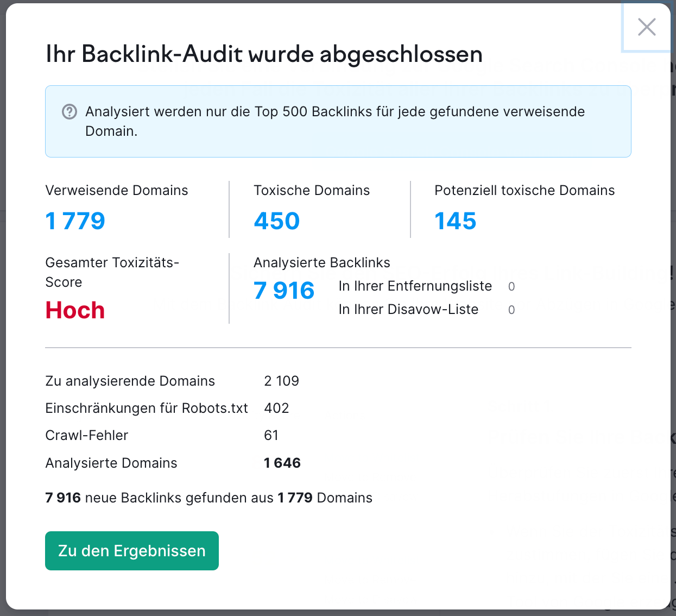This screenshot has width=676, height=616.
Task: Open the Toxische Domains value 450
Action: click(x=276, y=221)
